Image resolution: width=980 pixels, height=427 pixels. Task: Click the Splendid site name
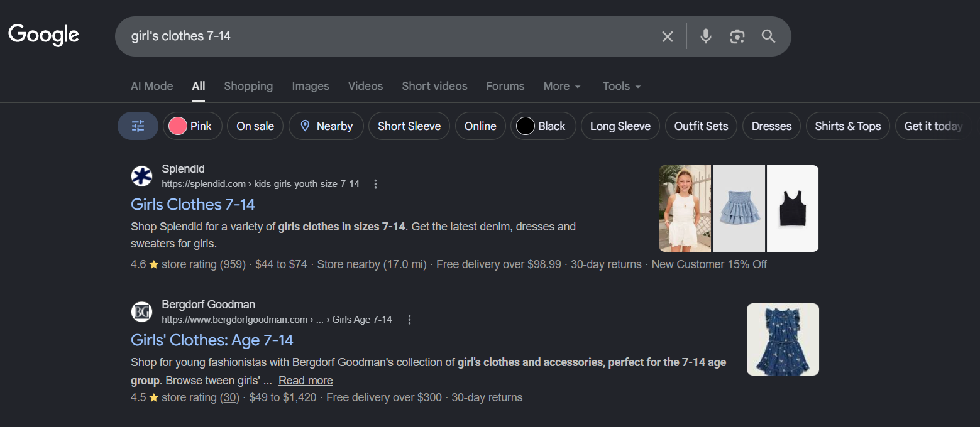(183, 169)
